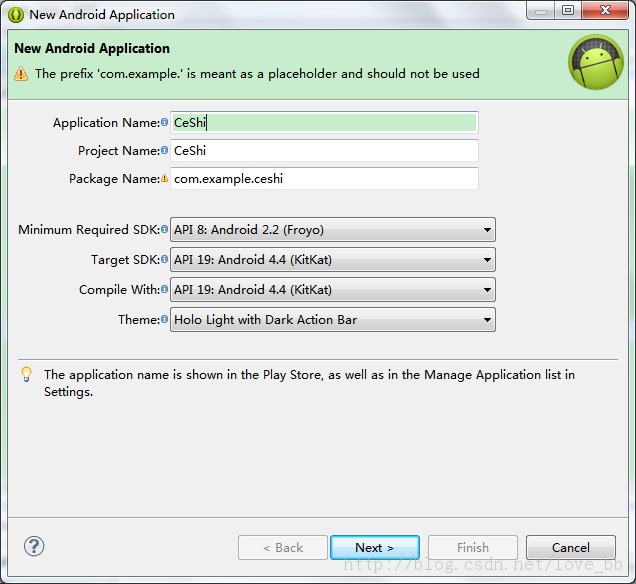
Task: Maximize the dialog window
Action: click(x=568, y=10)
